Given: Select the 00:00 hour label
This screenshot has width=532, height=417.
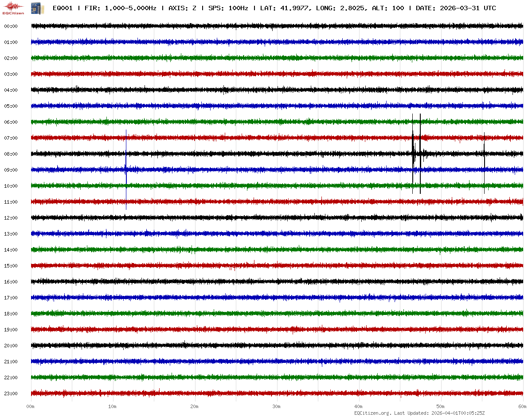Looking at the screenshot, I should (11, 26).
